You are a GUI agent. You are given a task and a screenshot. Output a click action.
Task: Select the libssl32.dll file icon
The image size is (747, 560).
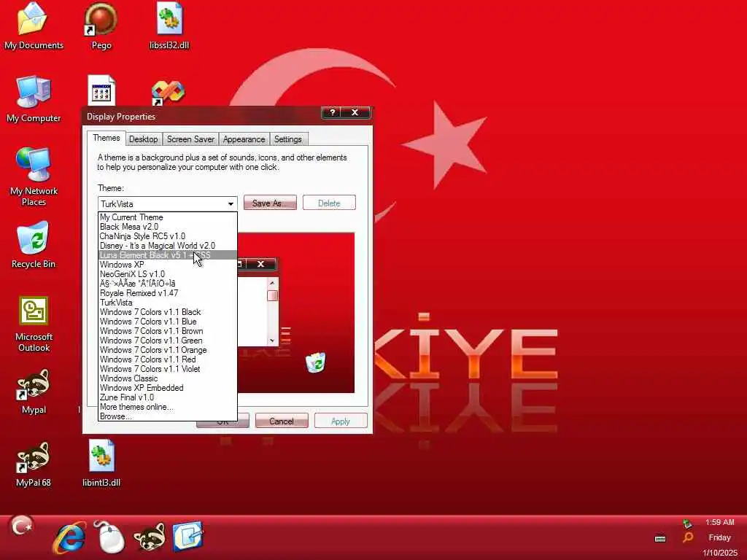tap(169, 26)
